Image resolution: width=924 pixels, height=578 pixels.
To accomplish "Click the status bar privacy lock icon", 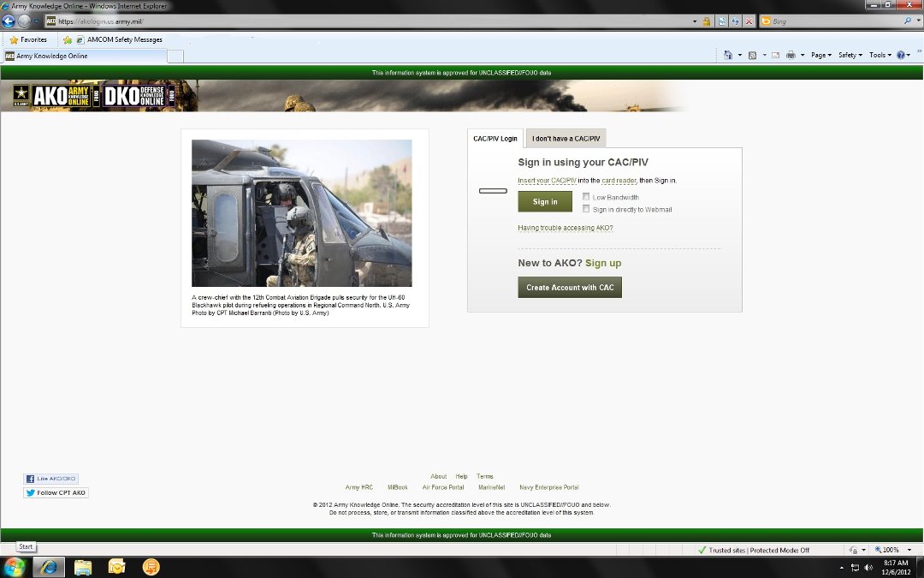I will [853, 551].
